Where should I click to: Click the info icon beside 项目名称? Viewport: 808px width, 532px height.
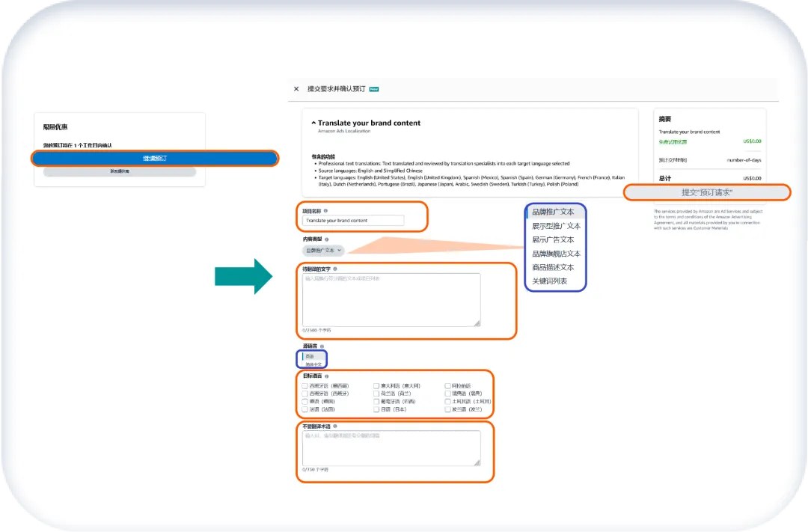pos(325,211)
